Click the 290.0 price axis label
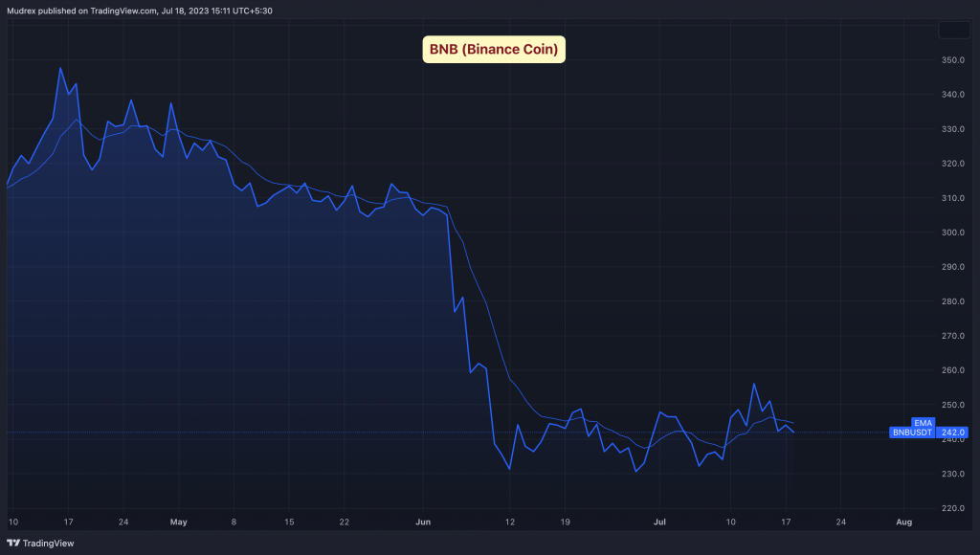 pyautogui.click(x=953, y=266)
